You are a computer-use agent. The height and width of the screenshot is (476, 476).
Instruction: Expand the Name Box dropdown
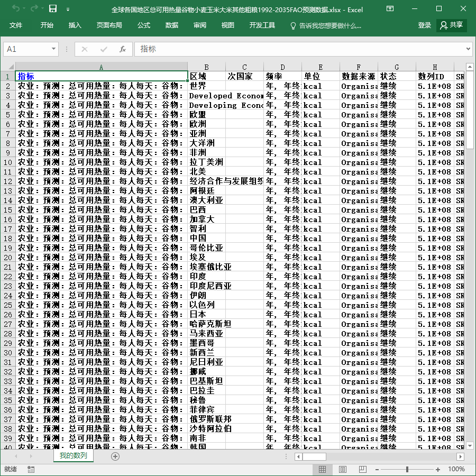coord(53,49)
